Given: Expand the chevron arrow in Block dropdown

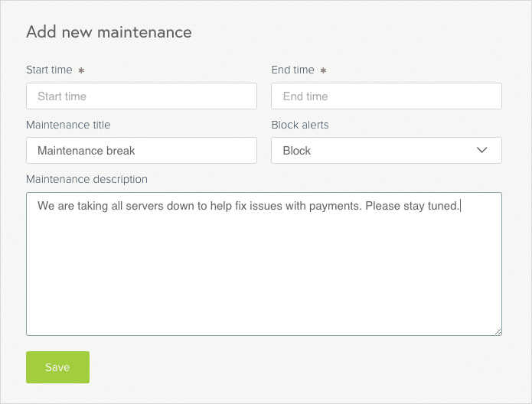Looking at the screenshot, I should (x=481, y=150).
